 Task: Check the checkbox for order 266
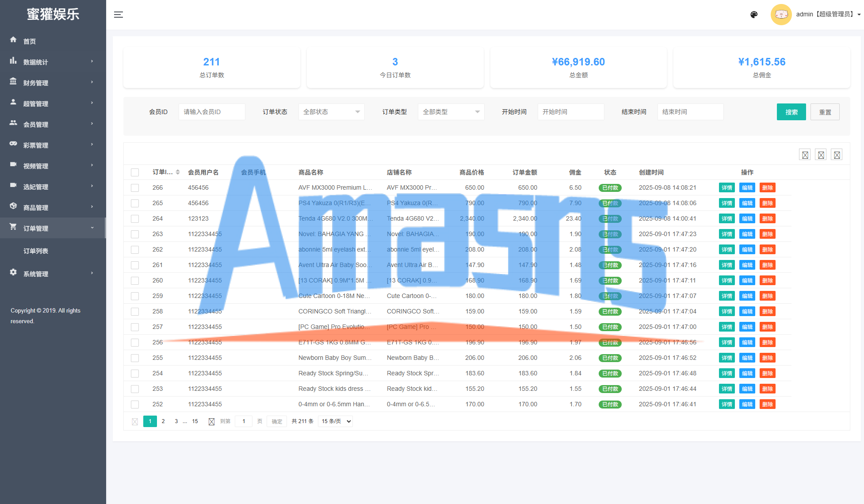click(135, 188)
